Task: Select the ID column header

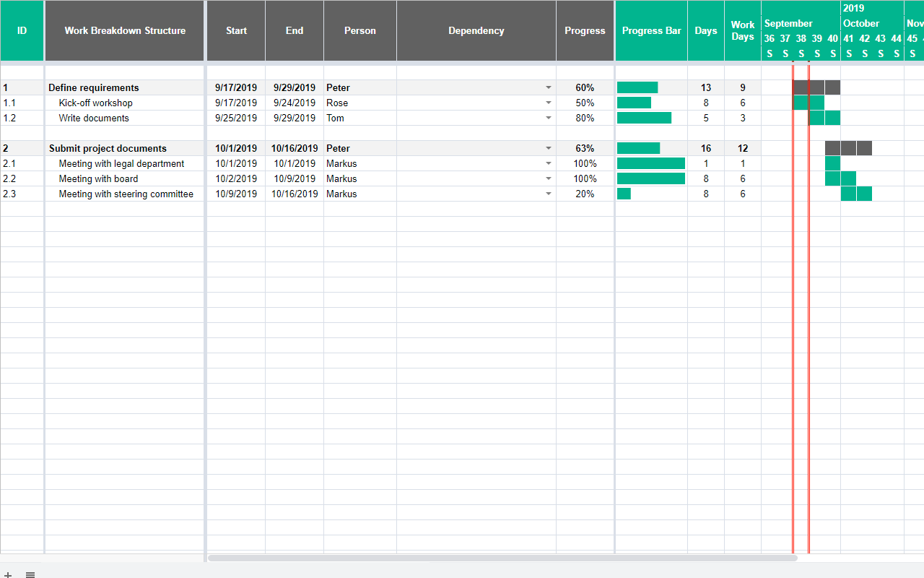Action: tap(22, 30)
